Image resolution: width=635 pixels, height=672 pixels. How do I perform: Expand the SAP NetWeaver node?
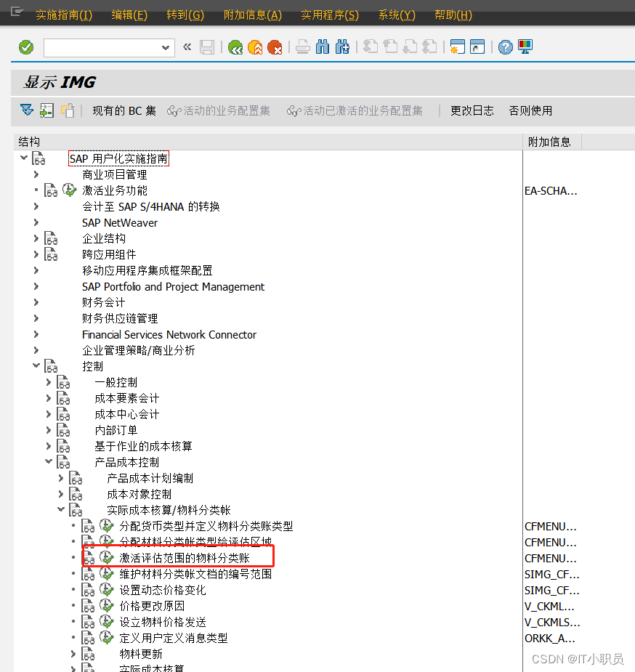[36, 222]
